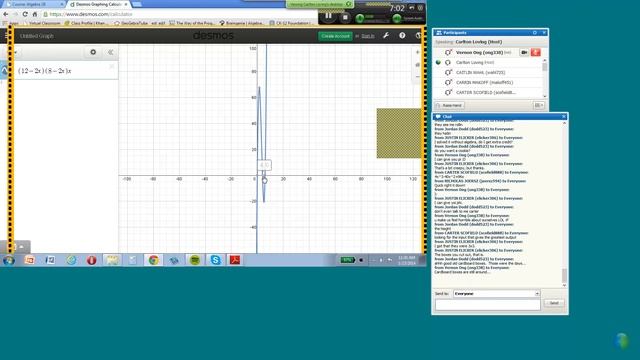Select Carlton Loving host participant row
Screen dimensions: 640x360
tap(488, 62)
